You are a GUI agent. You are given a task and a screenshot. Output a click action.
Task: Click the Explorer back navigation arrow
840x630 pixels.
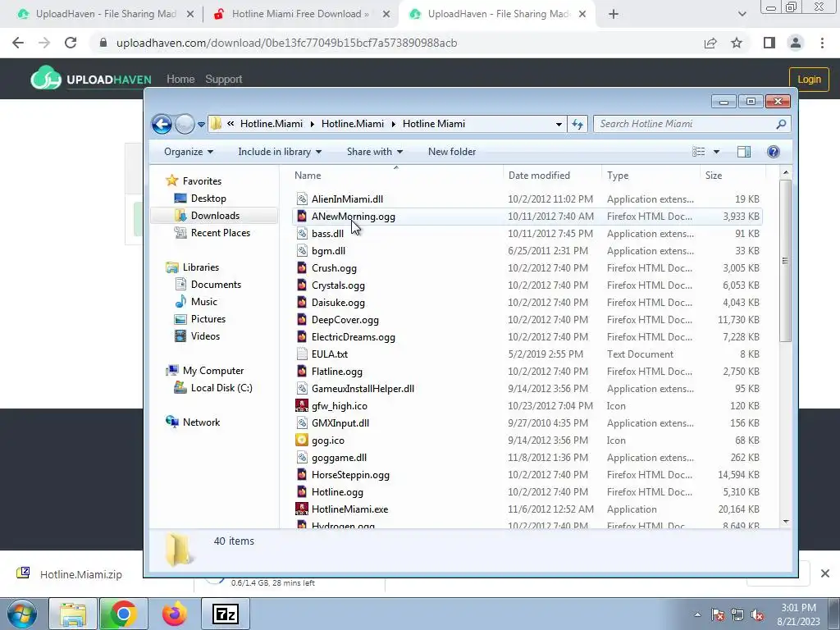click(x=162, y=125)
